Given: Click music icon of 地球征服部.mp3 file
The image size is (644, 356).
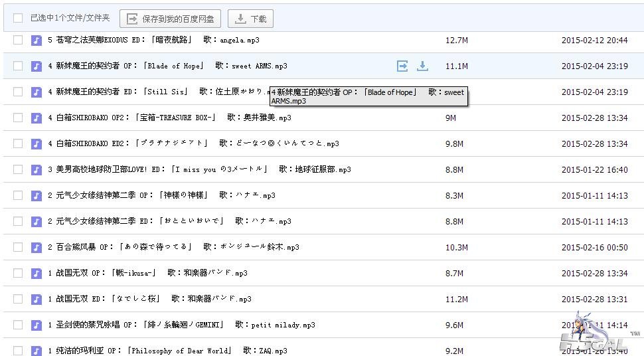Looking at the screenshot, I should (x=37, y=169).
